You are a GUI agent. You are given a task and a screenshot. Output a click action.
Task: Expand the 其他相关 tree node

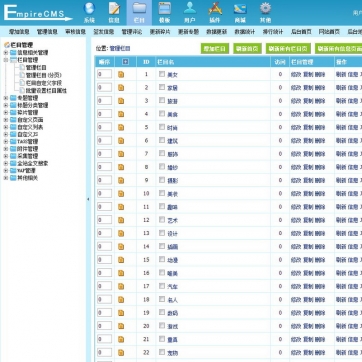pos(6,178)
